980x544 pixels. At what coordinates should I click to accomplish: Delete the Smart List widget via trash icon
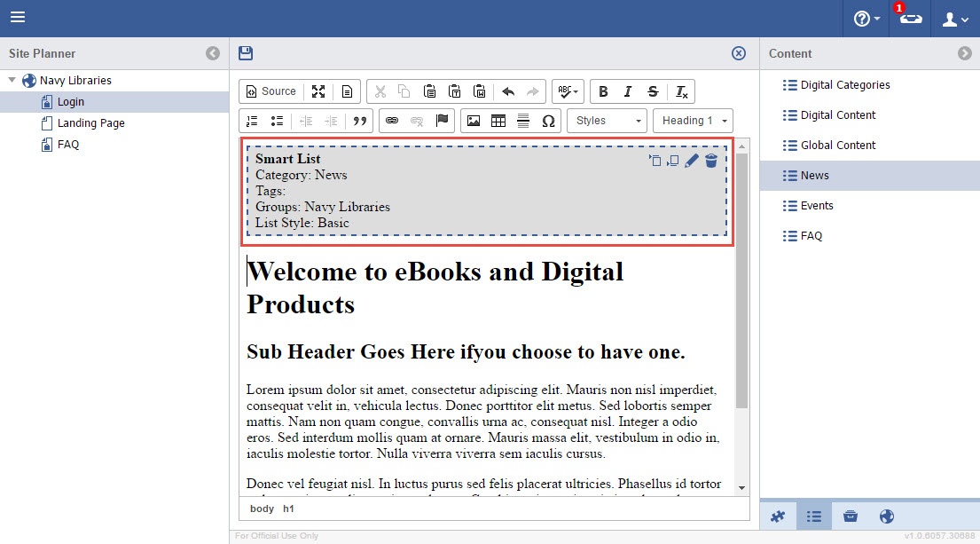(711, 161)
